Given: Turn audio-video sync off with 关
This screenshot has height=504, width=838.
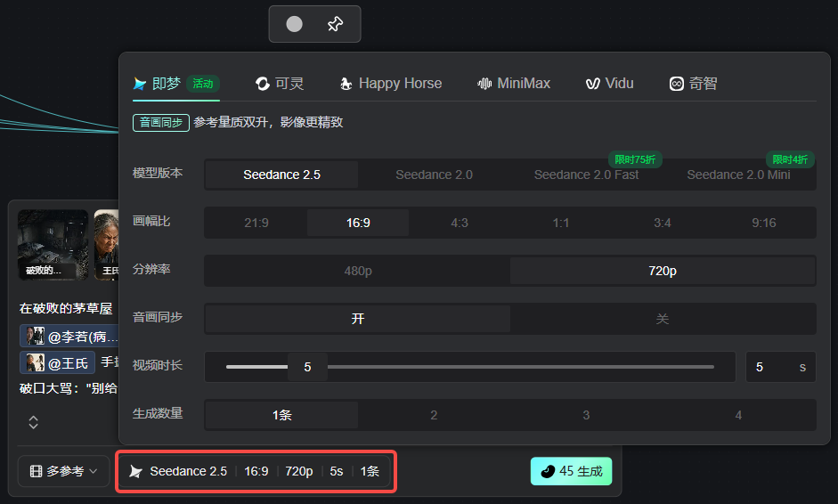Looking at the screenshot, I should pyautogui.click(x=663, y=319).
